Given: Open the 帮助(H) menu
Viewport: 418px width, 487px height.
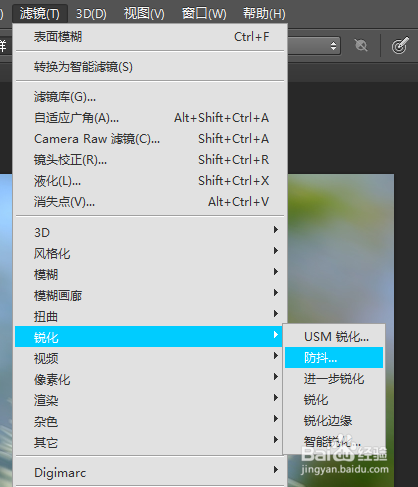Looking at the screenshot, I should click(264, 14).
